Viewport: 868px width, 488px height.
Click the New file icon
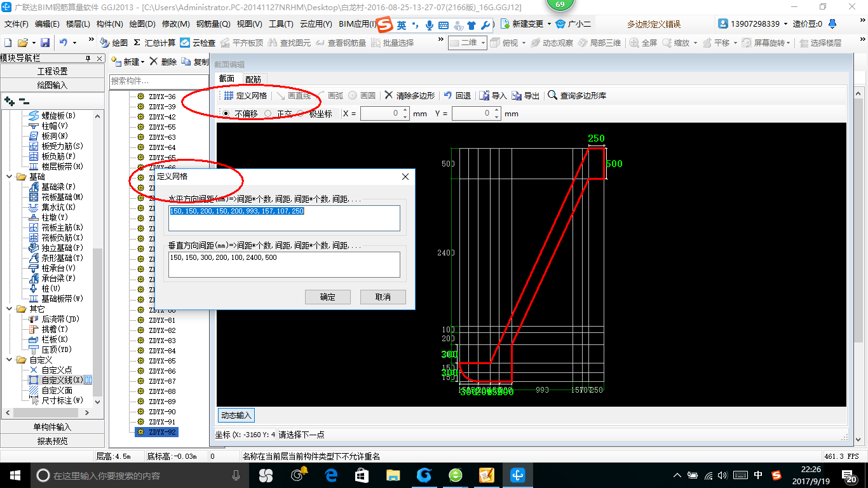8,43
